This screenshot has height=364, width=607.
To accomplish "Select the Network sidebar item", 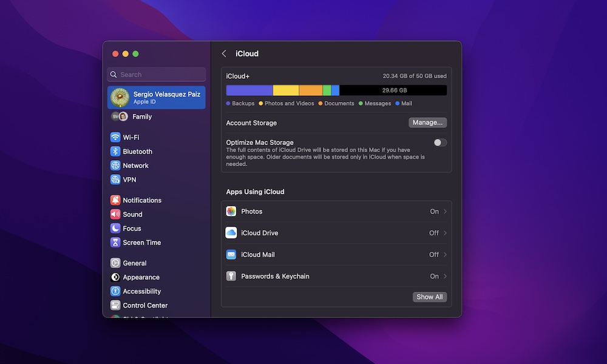I will (x=157, y=166).
